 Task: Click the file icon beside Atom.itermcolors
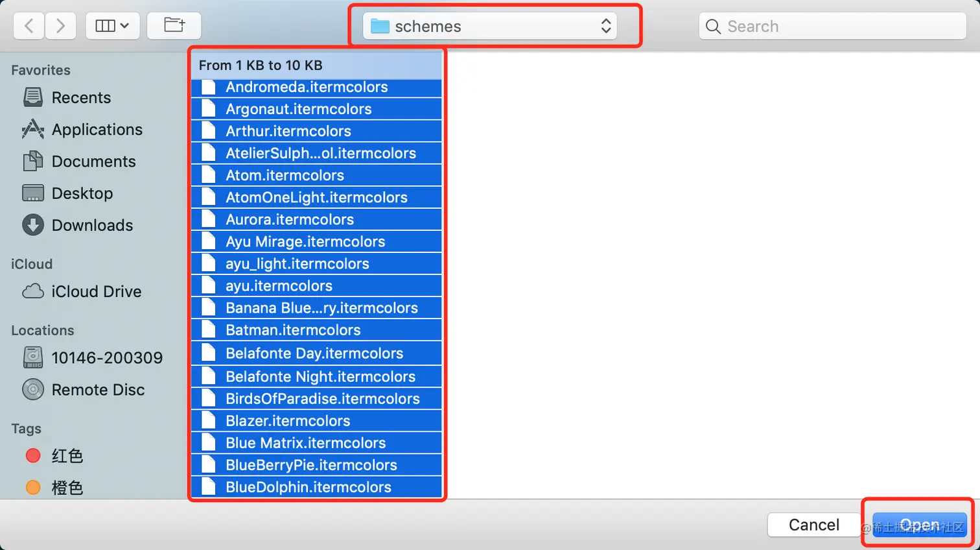click(x=208, y=175)
